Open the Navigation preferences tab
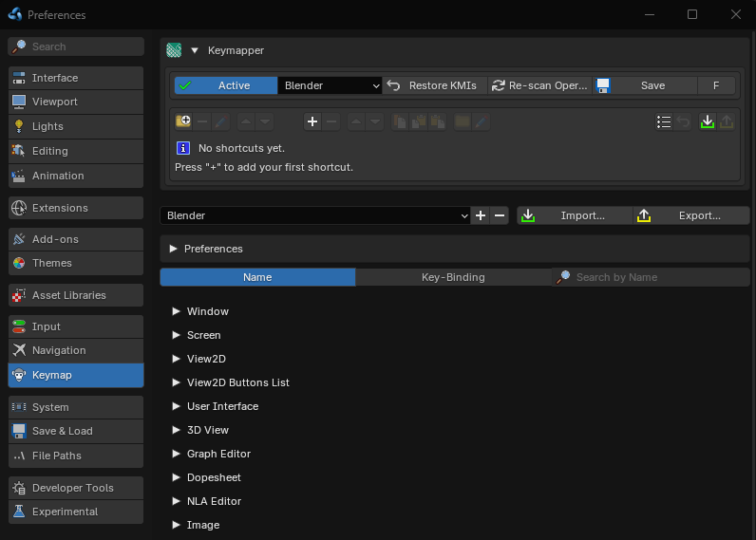 (x=76, y=351)
